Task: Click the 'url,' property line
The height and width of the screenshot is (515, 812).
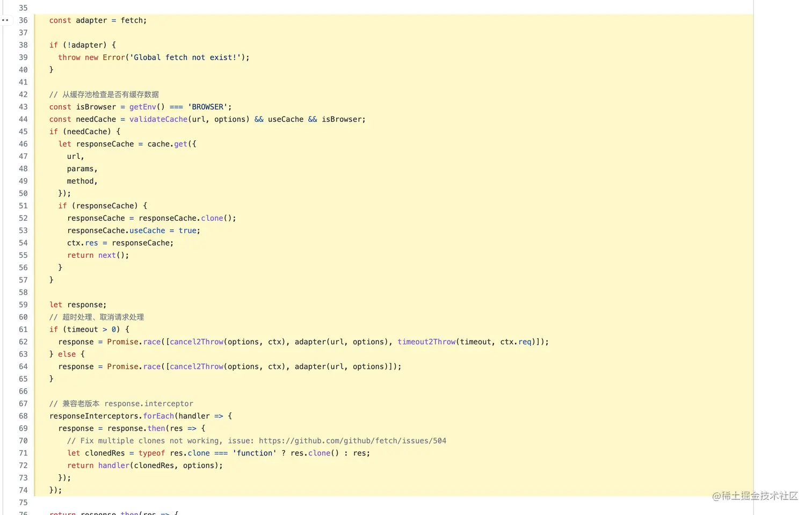Action: [x=76, y=156]
